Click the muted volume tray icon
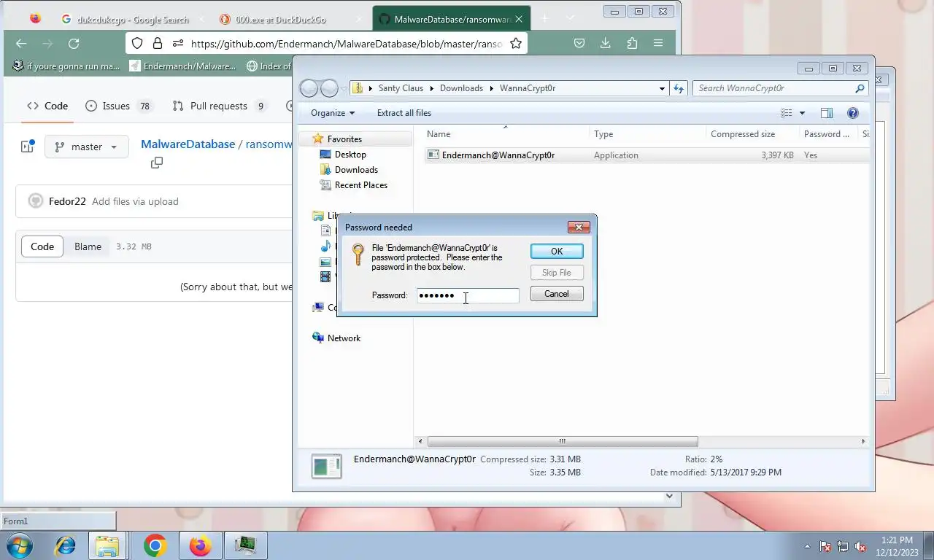This screenshot has width=934, height=560. [x=860, y=546]
